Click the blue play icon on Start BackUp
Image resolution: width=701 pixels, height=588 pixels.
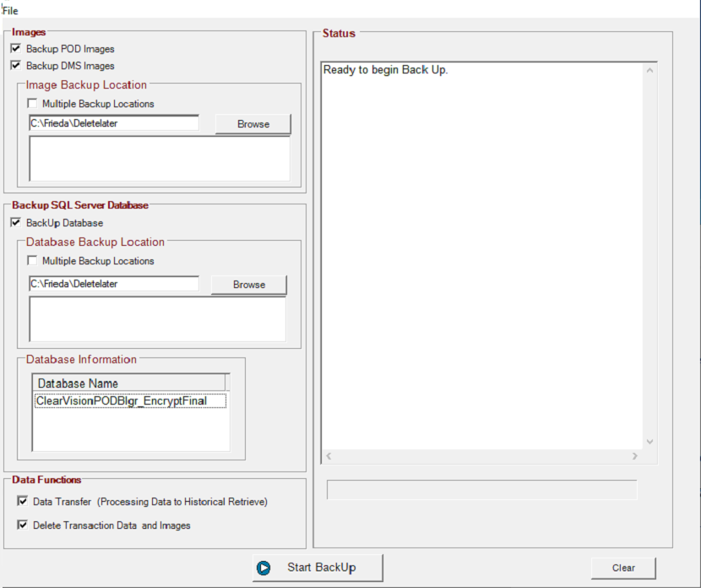pos(264,568)
